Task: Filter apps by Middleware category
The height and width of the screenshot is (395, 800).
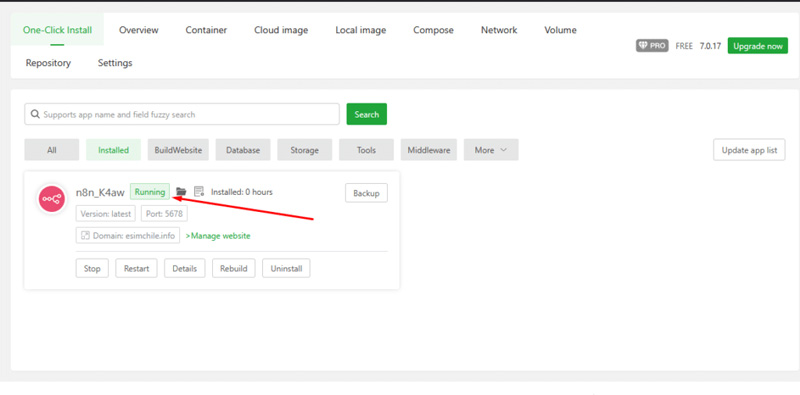Action: [x=429, y=150]
